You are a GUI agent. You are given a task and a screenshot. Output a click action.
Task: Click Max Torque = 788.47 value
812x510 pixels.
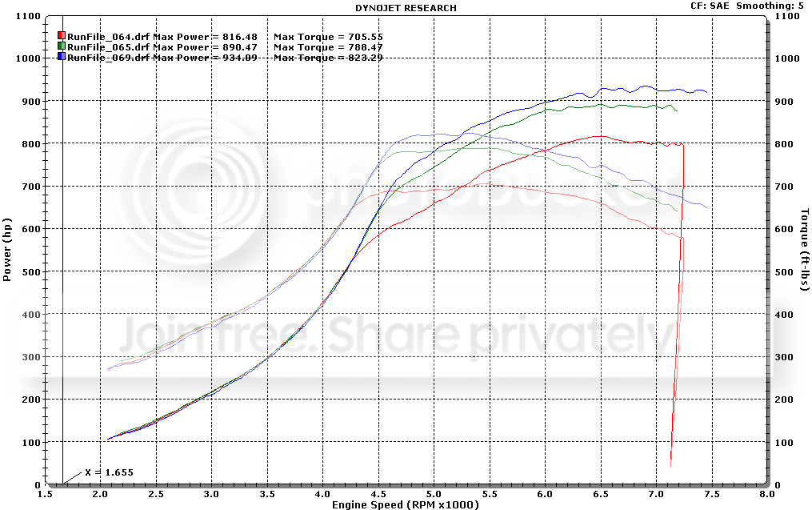328,47
